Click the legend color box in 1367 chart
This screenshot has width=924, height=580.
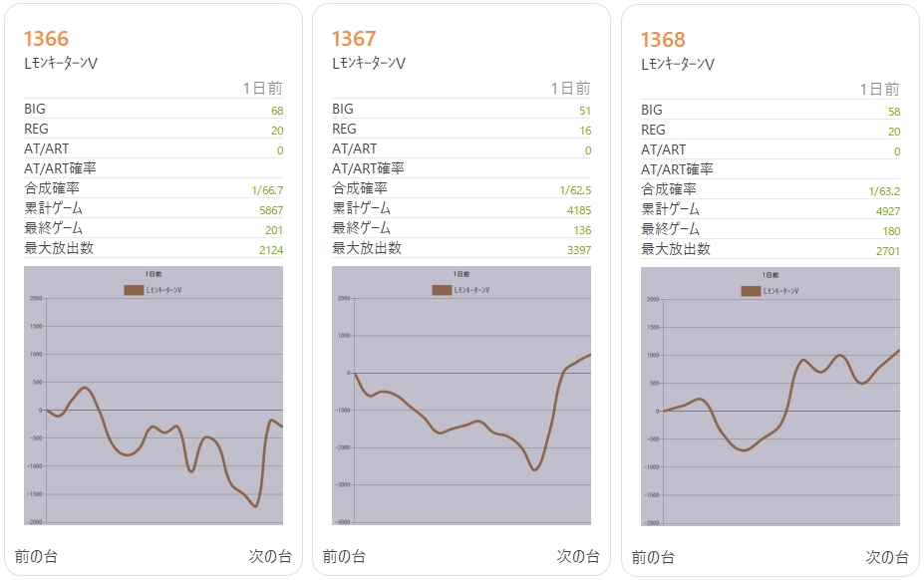pos(443,290)
